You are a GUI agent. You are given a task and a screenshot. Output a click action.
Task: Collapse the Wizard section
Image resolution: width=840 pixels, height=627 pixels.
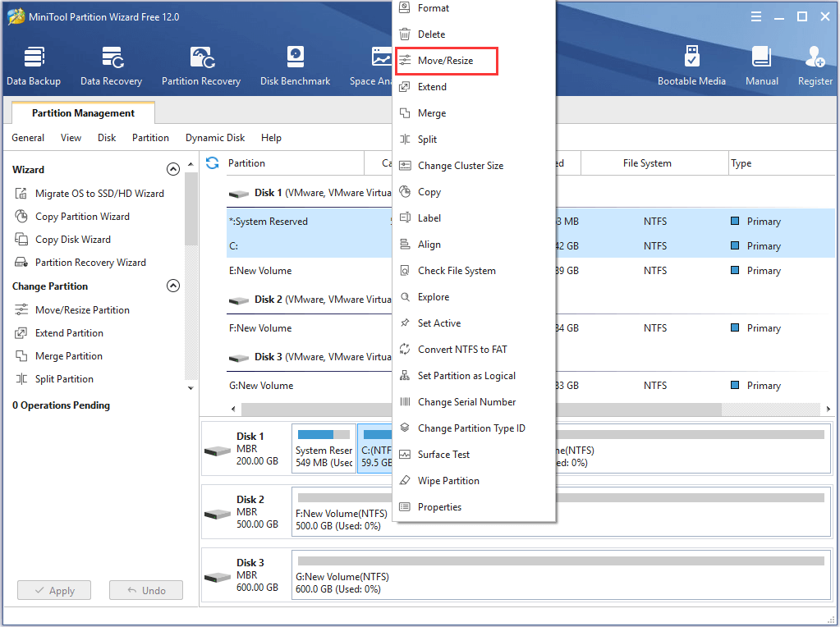[x=173, y=169]
